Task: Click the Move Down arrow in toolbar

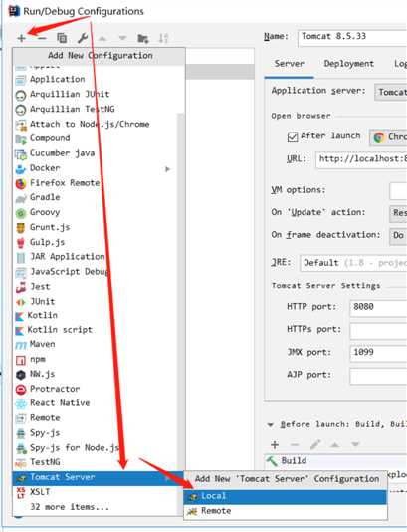Action: point(122,38)
